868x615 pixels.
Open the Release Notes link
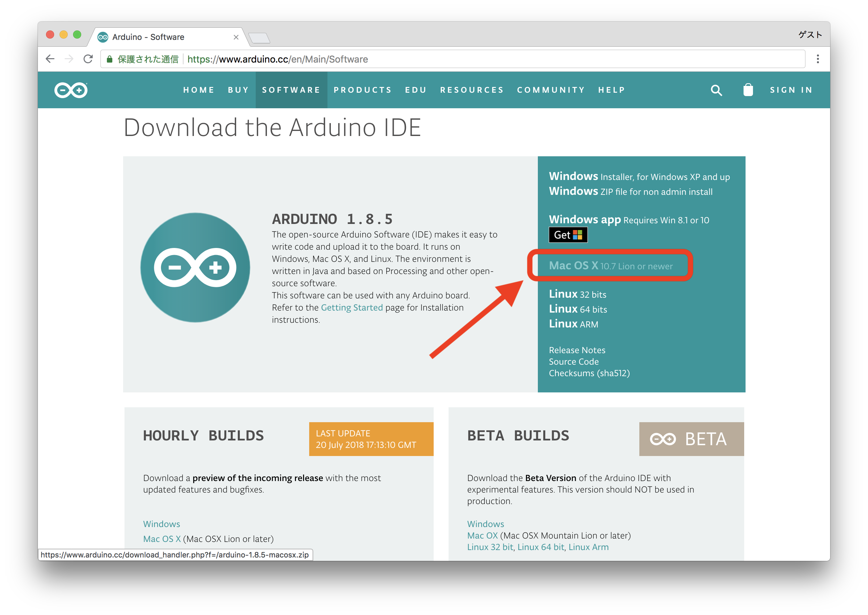click(577, 350)
